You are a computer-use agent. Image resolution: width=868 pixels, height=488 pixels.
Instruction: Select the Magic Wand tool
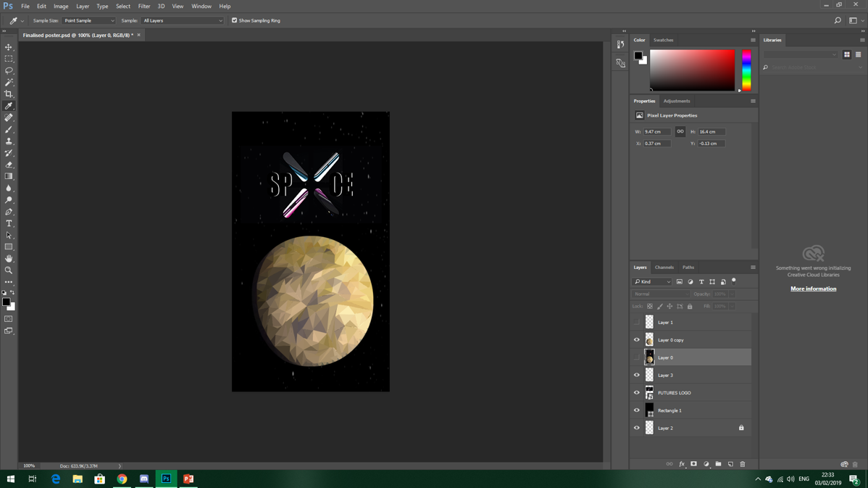click(x=9, y=83)
